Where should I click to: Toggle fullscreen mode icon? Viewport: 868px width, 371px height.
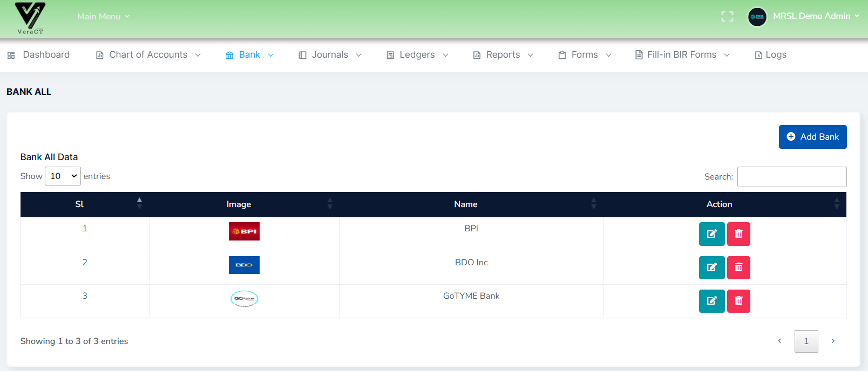click(727, 17)
